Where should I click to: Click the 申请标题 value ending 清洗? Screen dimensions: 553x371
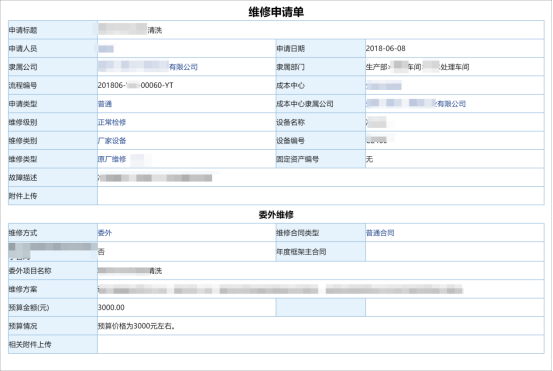tap(130, 30)
